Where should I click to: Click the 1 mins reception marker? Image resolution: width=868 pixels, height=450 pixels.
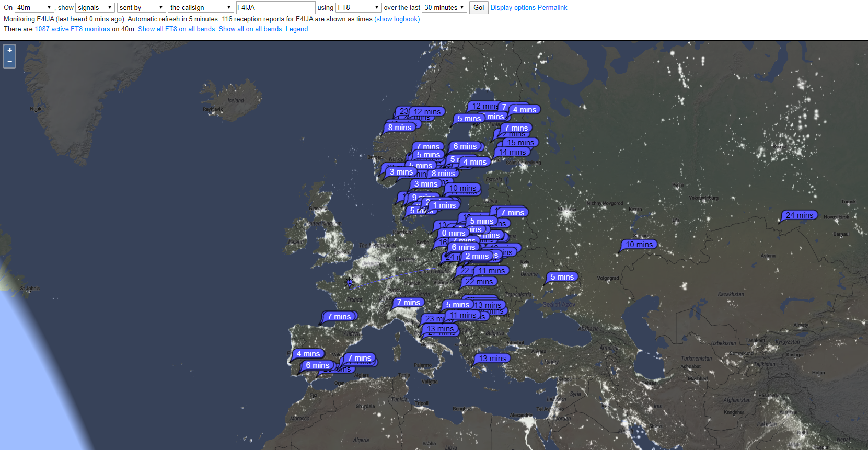[444, 205]
